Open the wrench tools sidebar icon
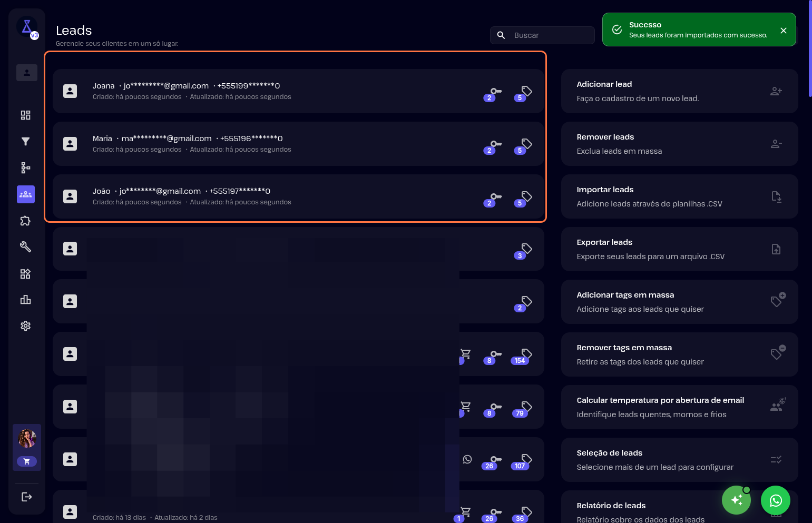 click(x=25, y=246)
